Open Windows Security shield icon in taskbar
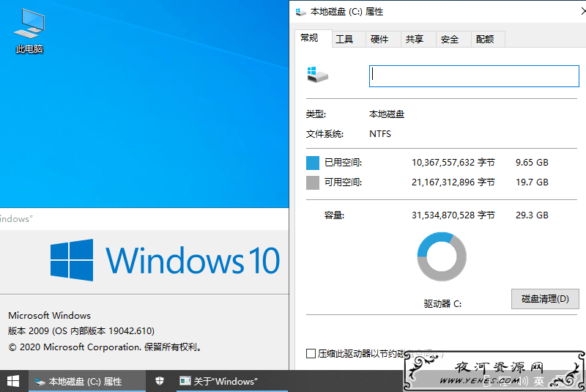 pos(160,381)
